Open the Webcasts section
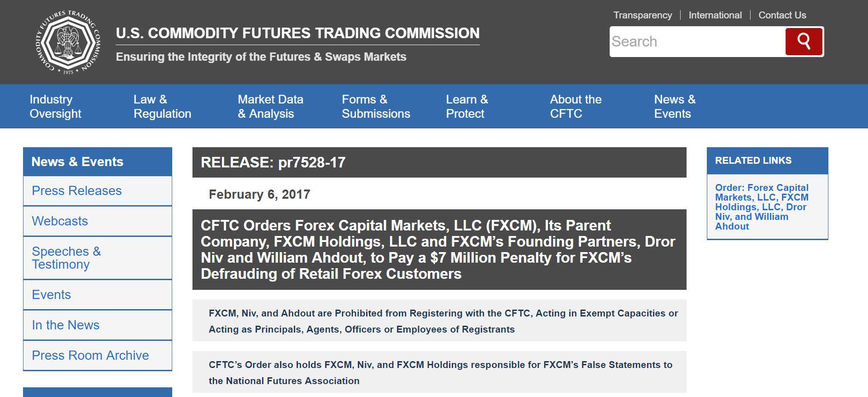The width and height of the screenshot is (868, 397). 59,221
